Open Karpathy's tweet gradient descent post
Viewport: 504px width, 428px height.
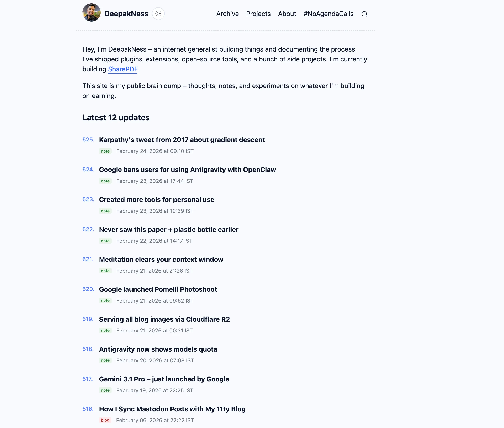182,140
